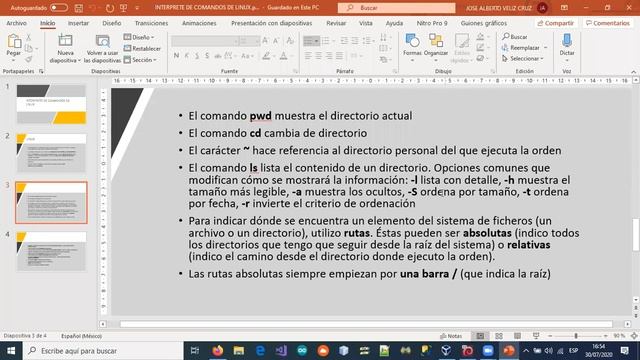640x360 pixels.
Task: Adjust the zoom slider handle
Action: (x=576, y=336)
